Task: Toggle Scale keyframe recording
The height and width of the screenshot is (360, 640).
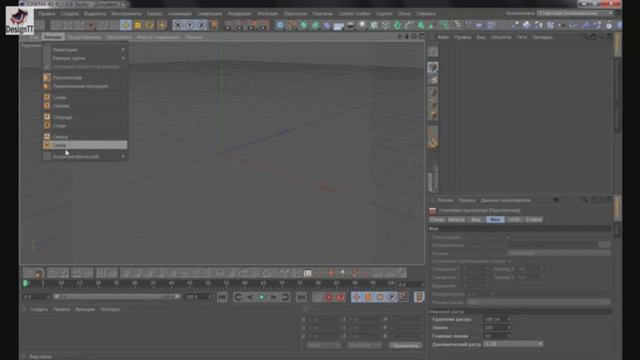Action: pyautogui.click(x=368, y=297)
